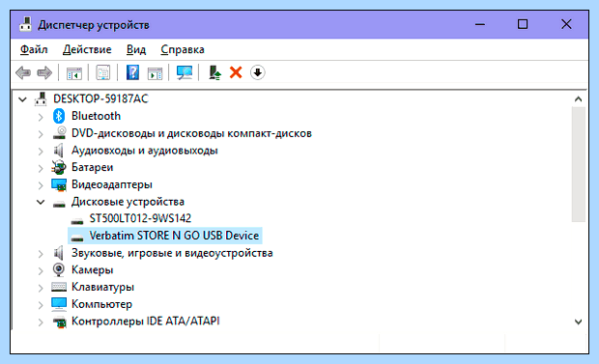Click the Видеоадаптеры display adapter icon
The image size is (599, 364).
59,184
